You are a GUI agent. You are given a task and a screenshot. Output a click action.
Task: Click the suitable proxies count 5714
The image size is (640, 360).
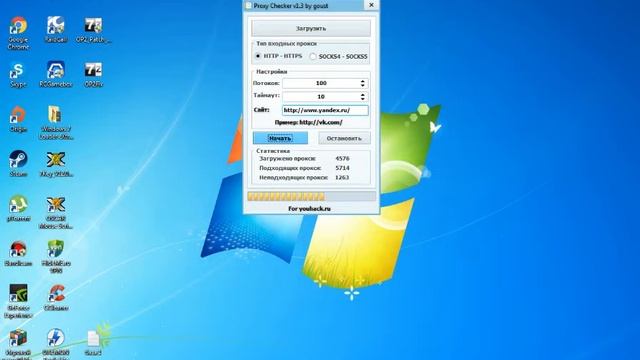(x=342, y=168)
